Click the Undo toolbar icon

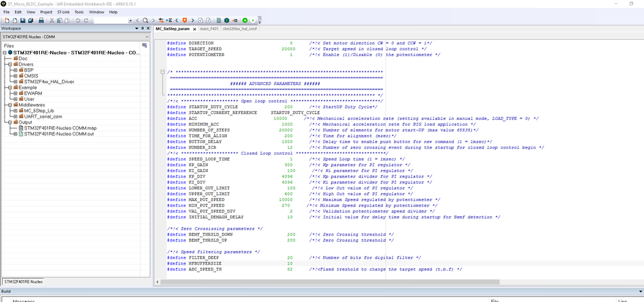point(77,21)
